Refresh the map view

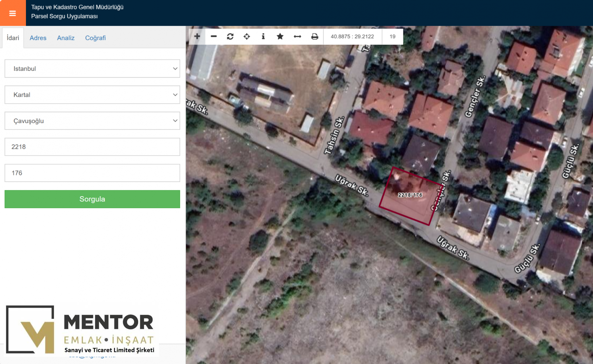pos(230,36)
